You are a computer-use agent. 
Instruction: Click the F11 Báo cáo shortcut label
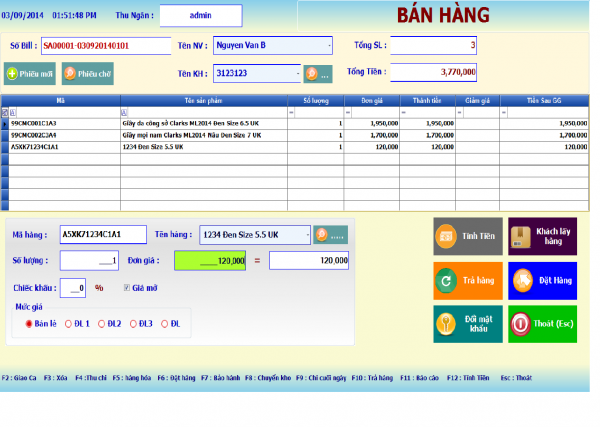tap(419, 378)
